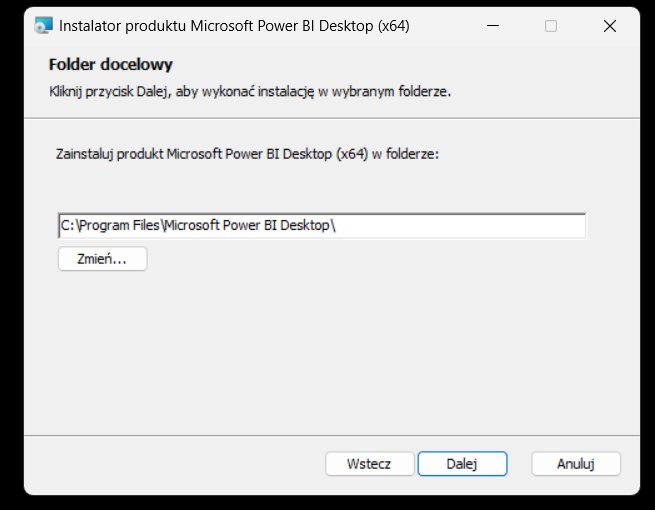Click instruction text starting "Kliknij przycisk Dalej"
Image resolution: width=655 pixels, height=510 pixels.
pos(250,92)
